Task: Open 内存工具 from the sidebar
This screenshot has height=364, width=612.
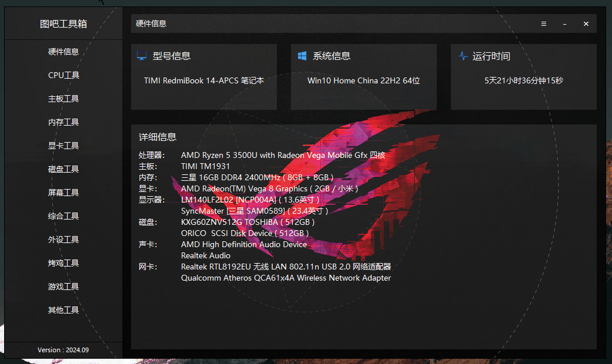Action: (63, 122)
